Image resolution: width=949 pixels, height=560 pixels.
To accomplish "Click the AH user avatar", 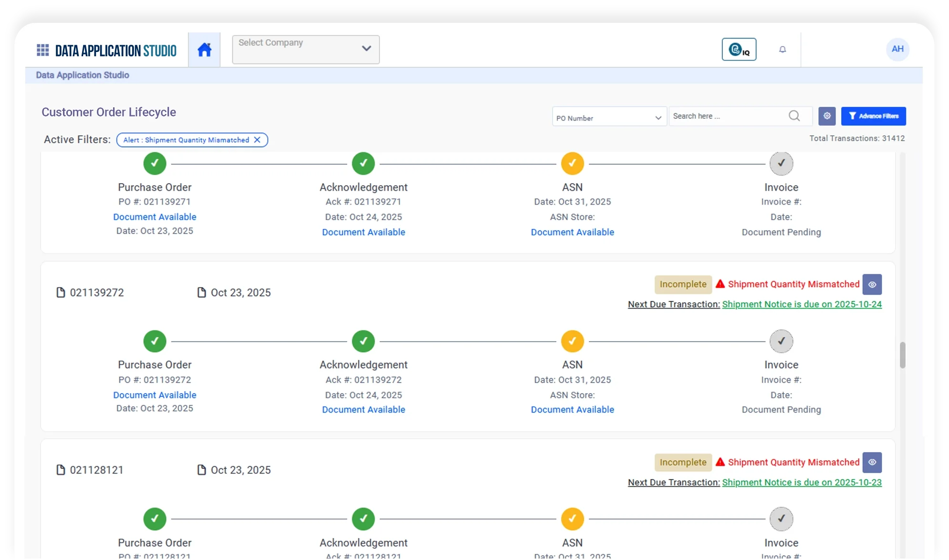I will pos(897,49).
